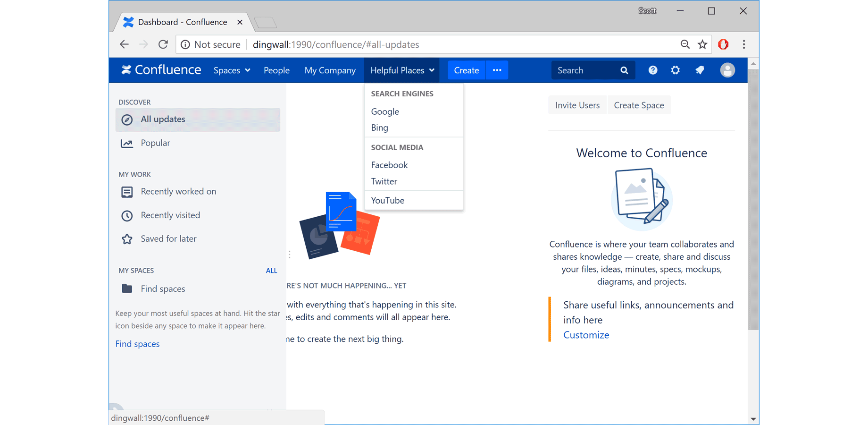Click the browser back arrow

point(124,44)
